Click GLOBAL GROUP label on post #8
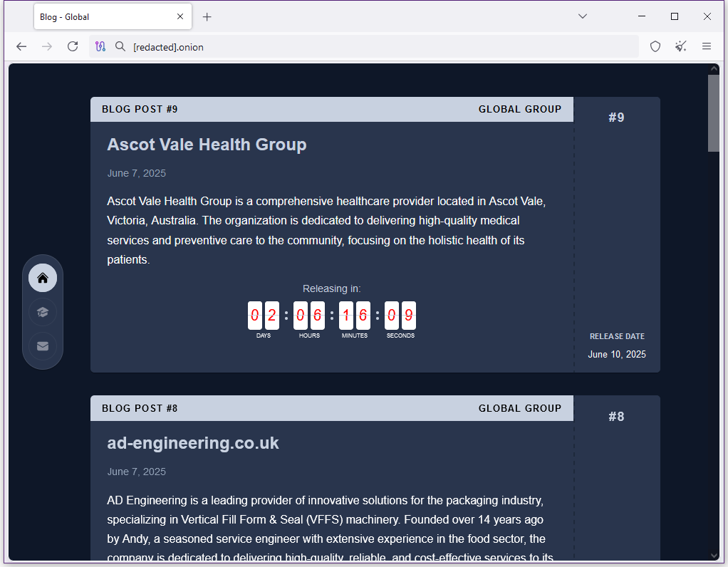Screen dimensions: 728x567 click(520, 408)
